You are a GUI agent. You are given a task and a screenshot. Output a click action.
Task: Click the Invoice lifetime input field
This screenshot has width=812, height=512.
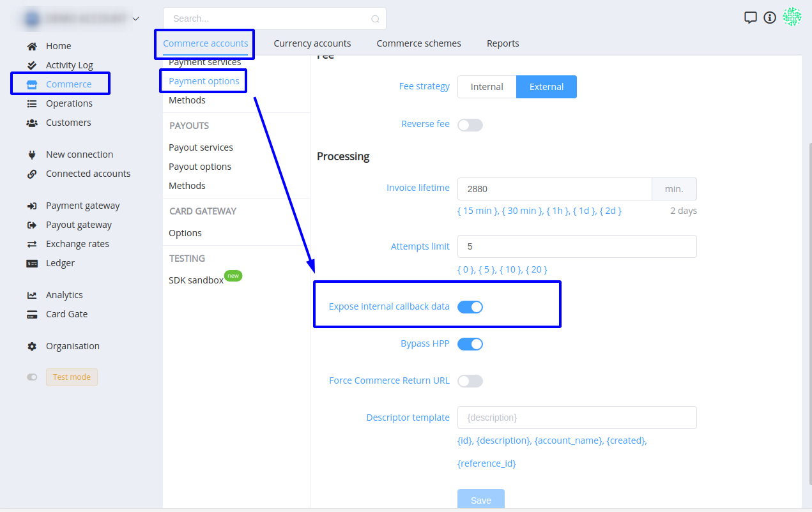point(555,189)
